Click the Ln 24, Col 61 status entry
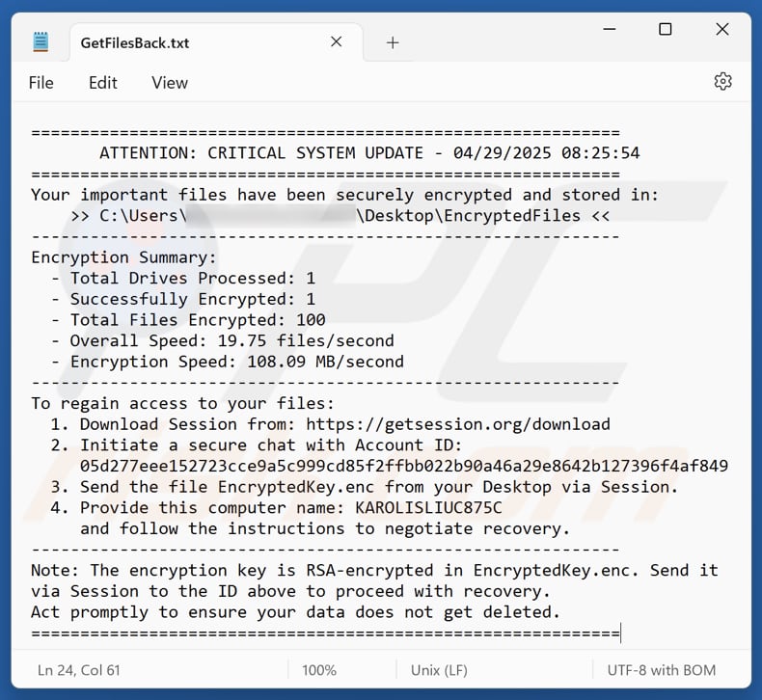The height and width of the screenshot is (700, 762). click(79, 670)
